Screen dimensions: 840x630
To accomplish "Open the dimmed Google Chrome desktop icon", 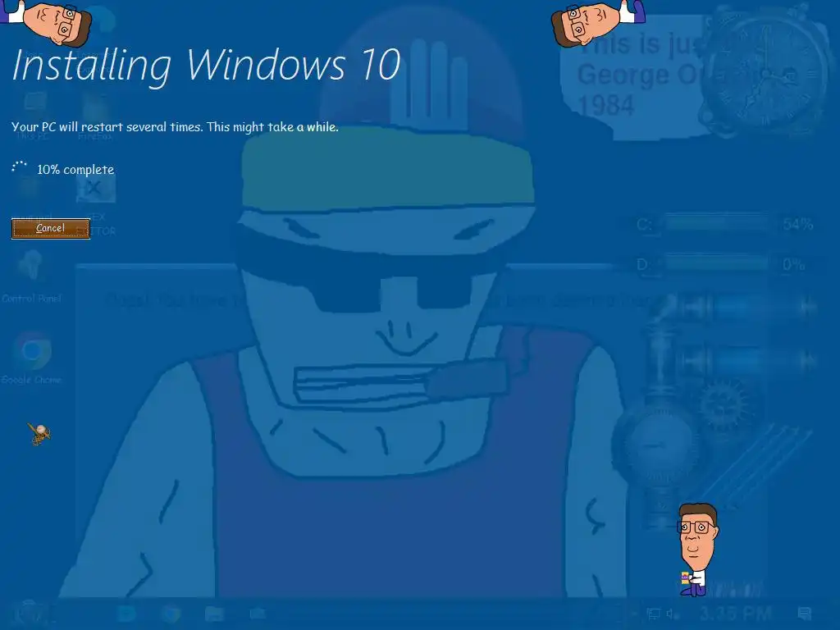I will point(32,358).
